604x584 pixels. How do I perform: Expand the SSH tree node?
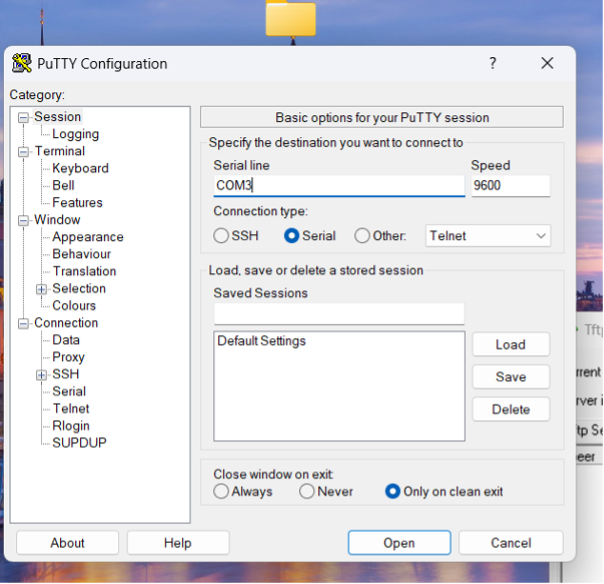click(x=41, y=375)
